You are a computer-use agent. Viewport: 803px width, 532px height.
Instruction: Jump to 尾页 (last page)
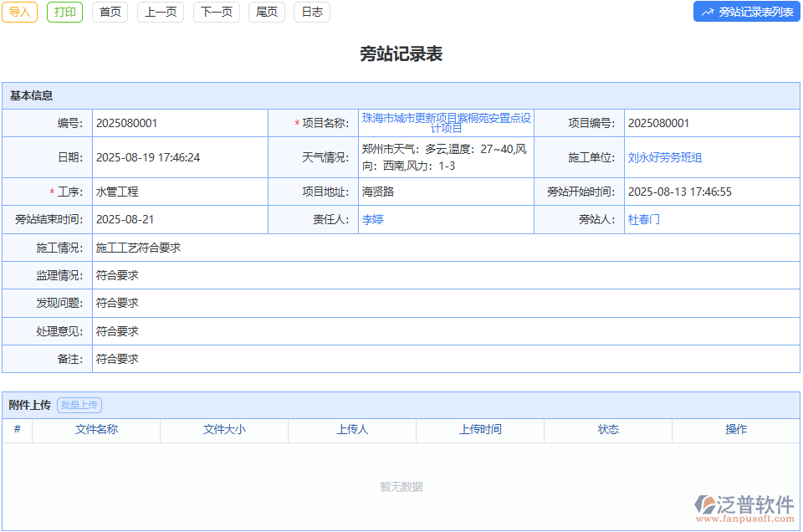[266, 13]
